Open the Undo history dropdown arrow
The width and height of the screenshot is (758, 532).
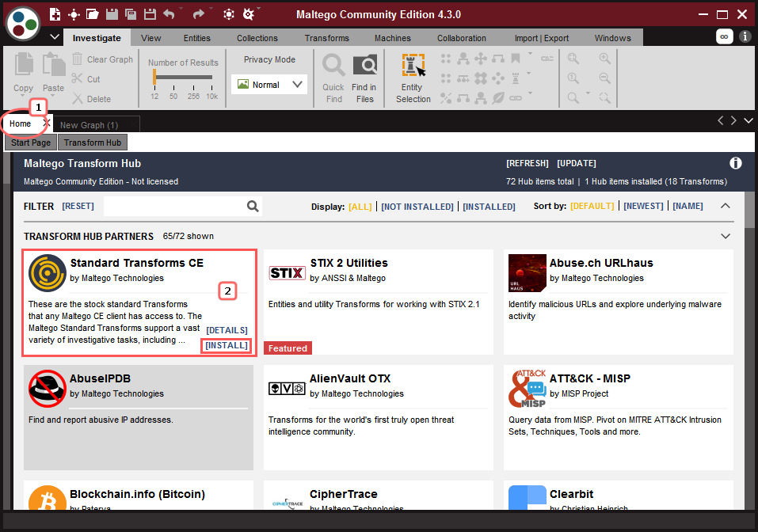[181, 9]
